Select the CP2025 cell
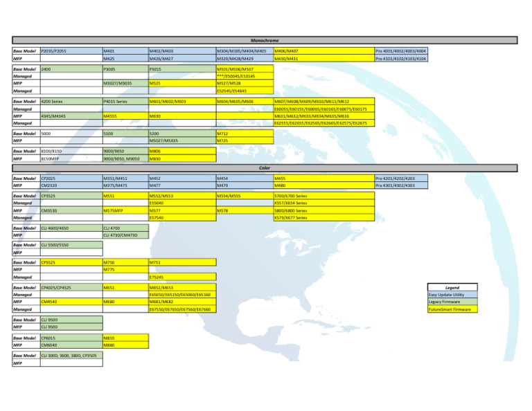The width and height of the screenshot is (532, 411). click(x=71, y=179)
